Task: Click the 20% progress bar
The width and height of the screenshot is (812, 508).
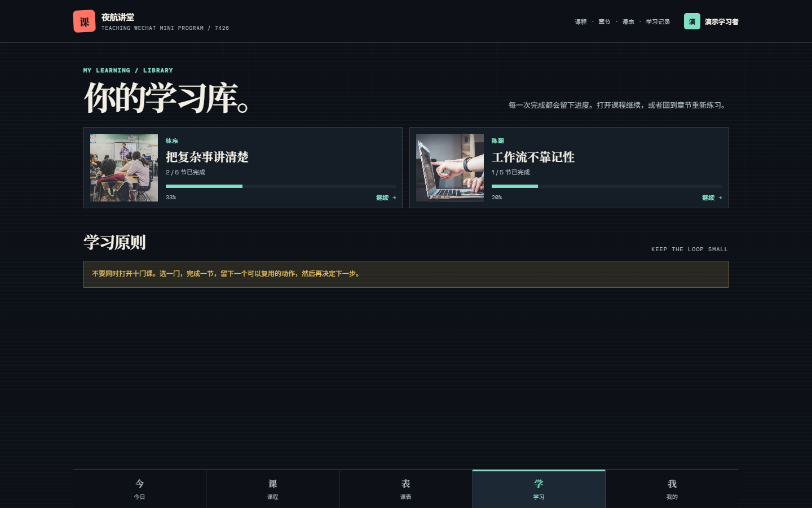Action: point(607,186)
